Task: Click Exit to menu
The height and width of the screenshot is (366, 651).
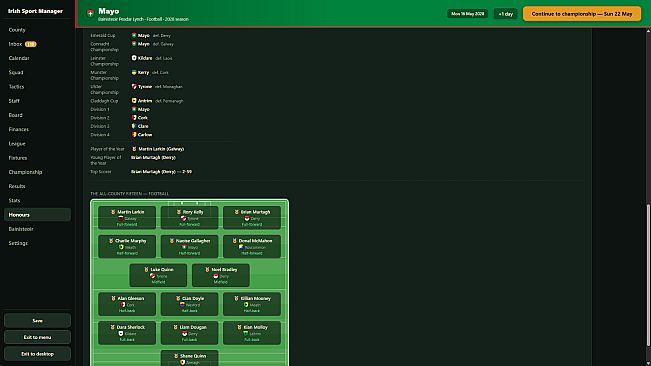Action: (x=37, y=337)
